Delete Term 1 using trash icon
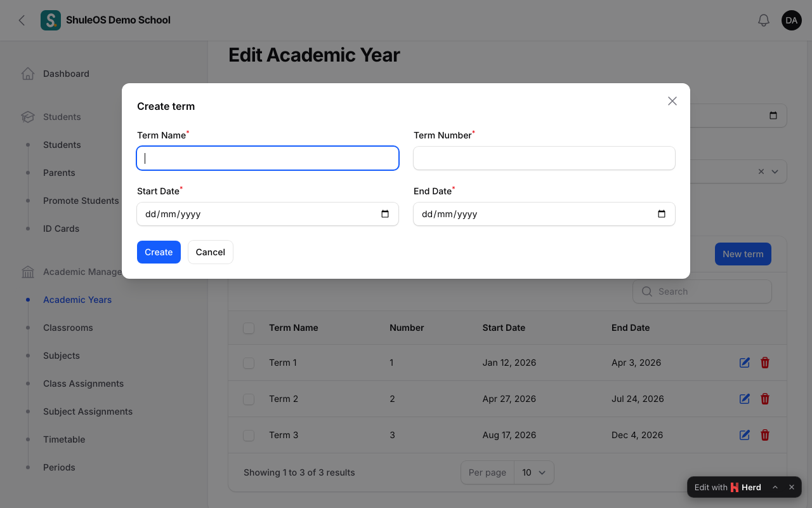The height and width of the screenshot is (508, 812). tap(765, 363)
